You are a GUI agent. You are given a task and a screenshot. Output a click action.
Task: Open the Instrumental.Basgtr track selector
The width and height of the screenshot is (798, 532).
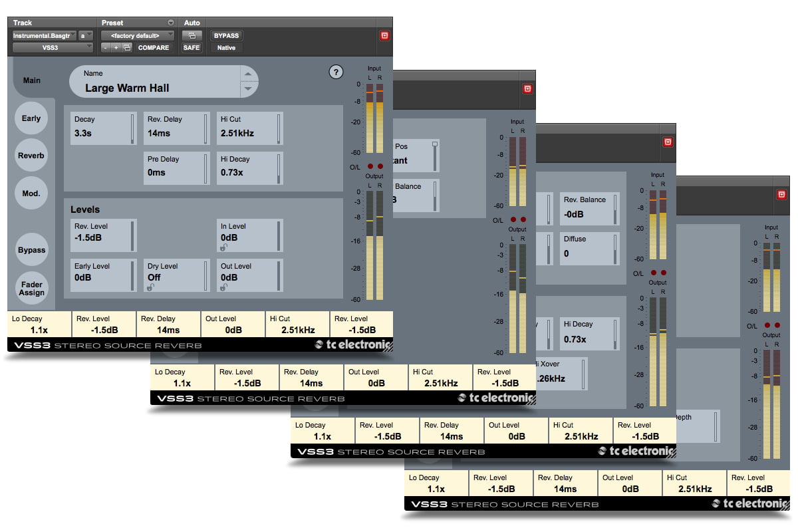[44, 36]
